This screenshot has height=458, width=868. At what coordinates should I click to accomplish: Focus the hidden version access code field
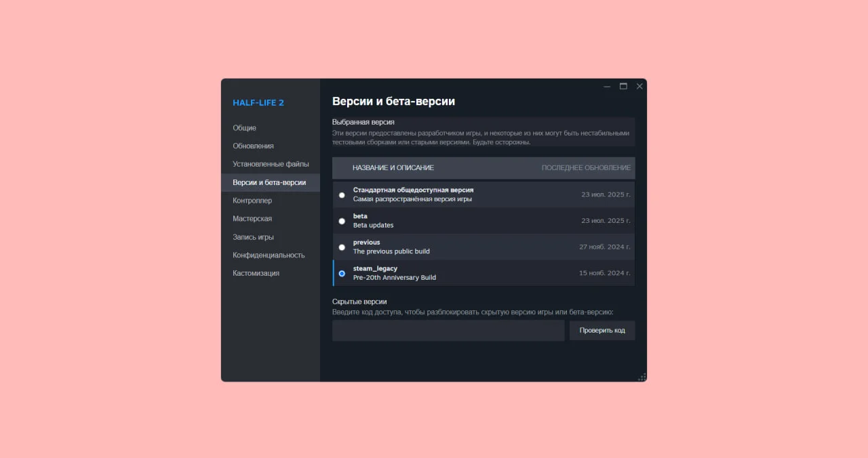[x=448, y=331]
